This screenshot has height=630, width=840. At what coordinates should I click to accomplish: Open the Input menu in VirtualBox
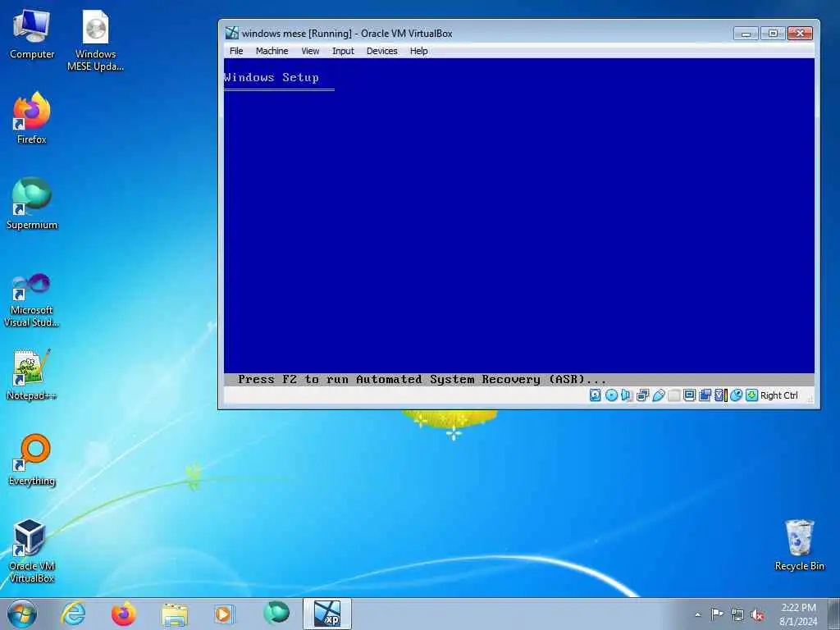tap(343, 51)
